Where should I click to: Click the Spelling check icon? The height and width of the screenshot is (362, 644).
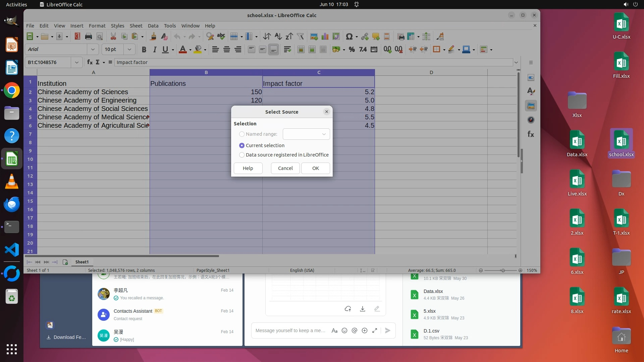point(221,37)
